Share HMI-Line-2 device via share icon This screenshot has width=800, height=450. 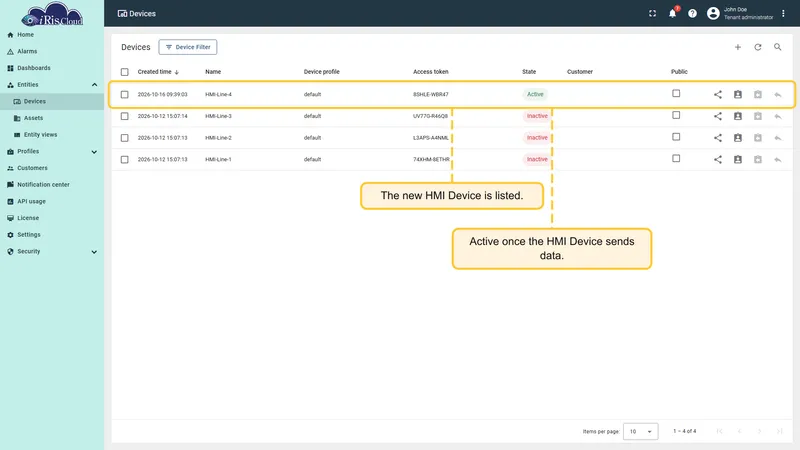click(x=717, y=138)
